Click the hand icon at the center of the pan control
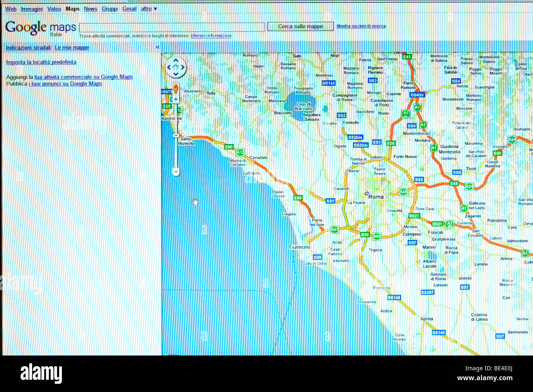Image resolution: width=533 pixels, height=392 pixels. click(x=176, y=67)
